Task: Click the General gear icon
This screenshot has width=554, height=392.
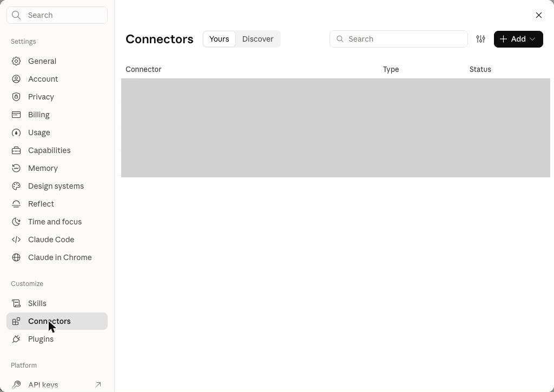Action: (16, 61)
